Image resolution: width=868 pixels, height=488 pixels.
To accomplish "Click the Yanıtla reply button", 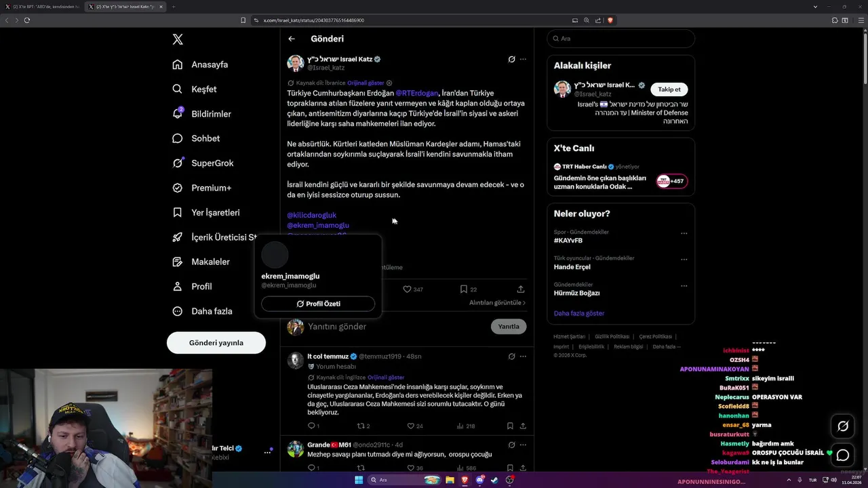I will [509, 327].
